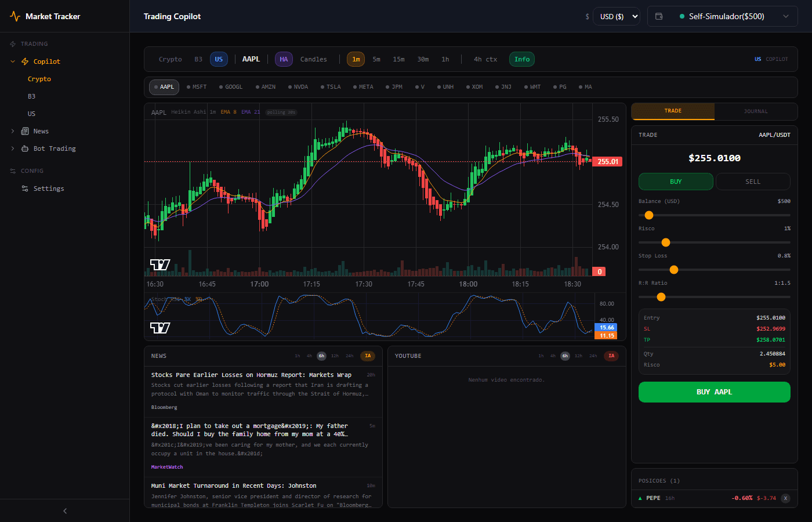812x522 pixels.
Task: Click the Bot Trading robot icon
Action: 25,148
